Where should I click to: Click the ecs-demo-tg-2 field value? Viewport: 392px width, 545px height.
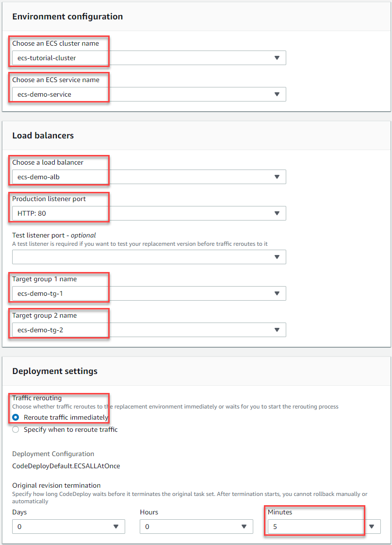(x=41, y=329)
